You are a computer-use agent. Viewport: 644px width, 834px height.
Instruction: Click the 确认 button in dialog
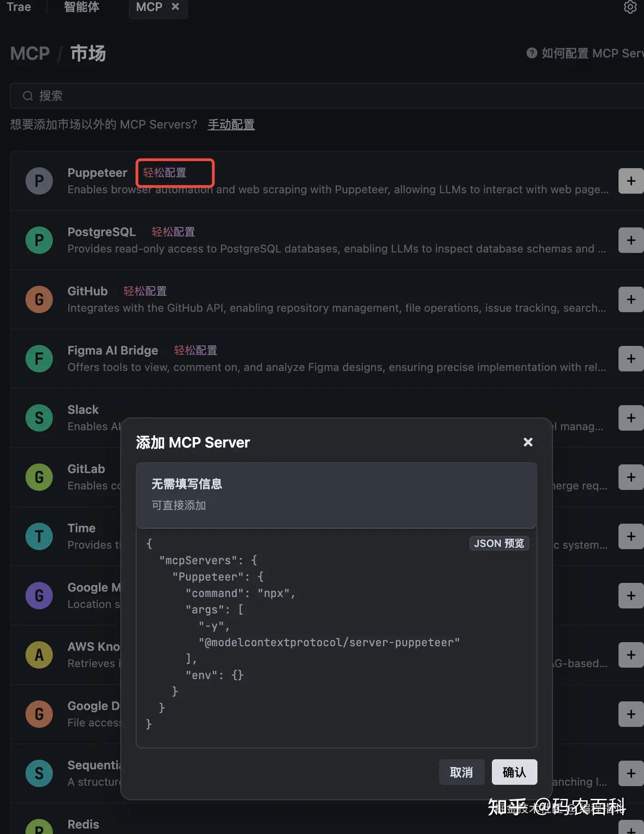pos(514,772)
